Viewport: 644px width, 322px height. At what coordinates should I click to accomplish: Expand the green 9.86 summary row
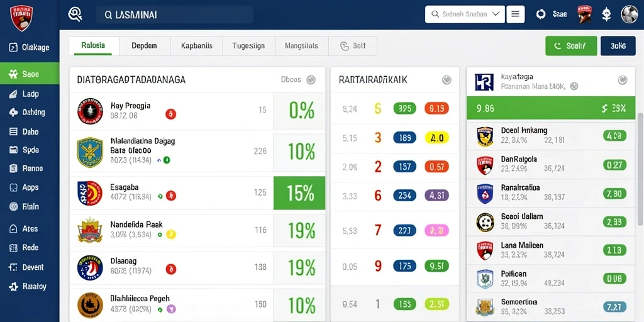point(551,108)
